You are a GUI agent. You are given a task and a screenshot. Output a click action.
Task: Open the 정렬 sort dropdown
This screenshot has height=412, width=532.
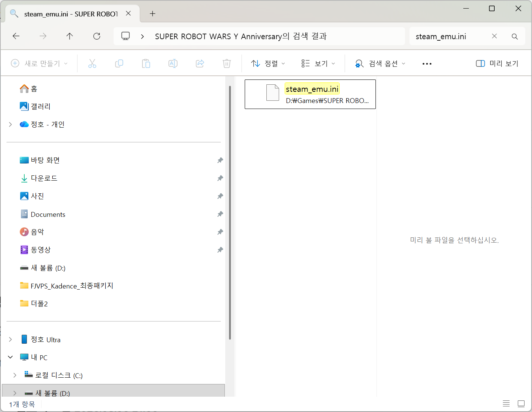[268, 63]
